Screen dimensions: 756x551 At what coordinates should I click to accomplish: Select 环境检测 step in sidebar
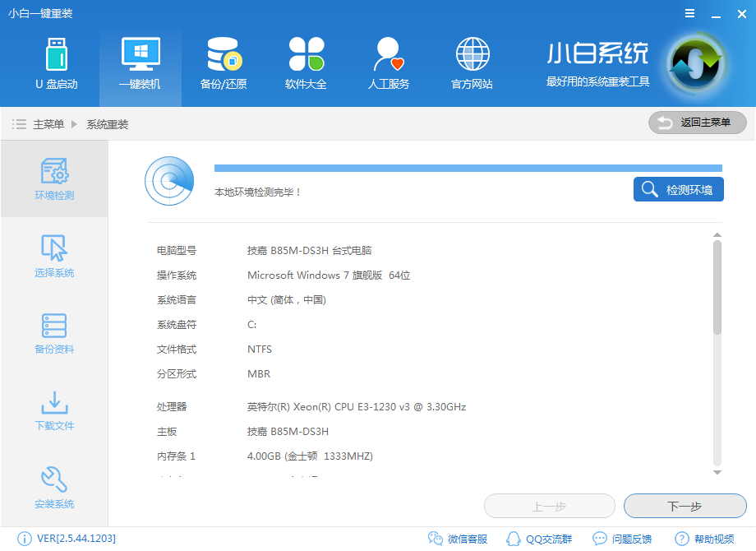(x=54, y=179)
